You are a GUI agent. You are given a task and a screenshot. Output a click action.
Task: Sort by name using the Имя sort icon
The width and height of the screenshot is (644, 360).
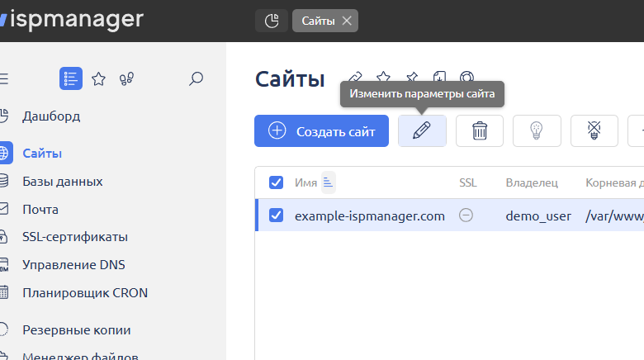point(328,182)
